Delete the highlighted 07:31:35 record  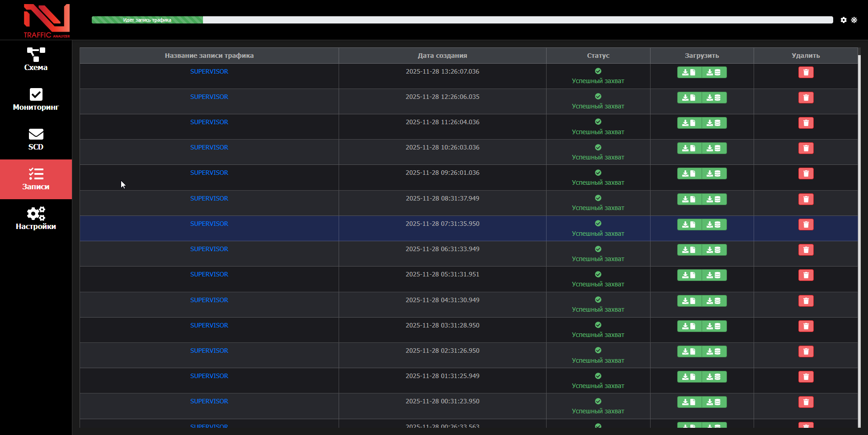tap(806, 225)
